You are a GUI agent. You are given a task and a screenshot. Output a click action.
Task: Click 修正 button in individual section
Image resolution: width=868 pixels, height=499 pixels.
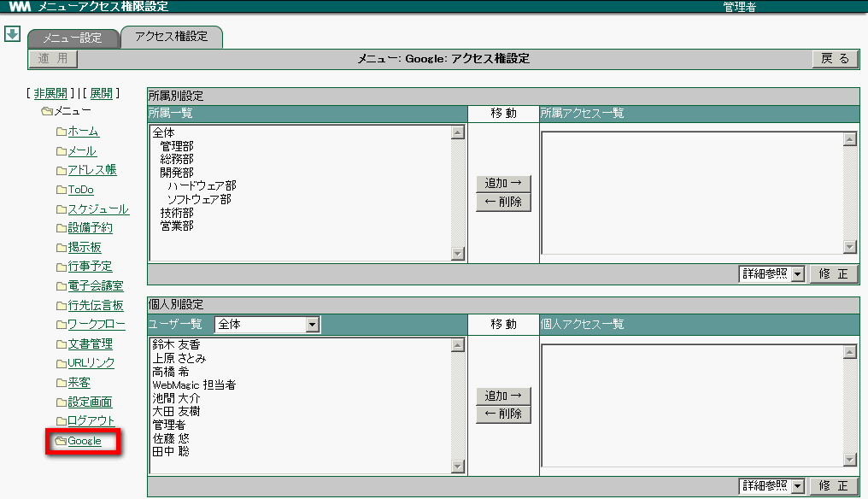pyautogui.click(x=834, y=486)
